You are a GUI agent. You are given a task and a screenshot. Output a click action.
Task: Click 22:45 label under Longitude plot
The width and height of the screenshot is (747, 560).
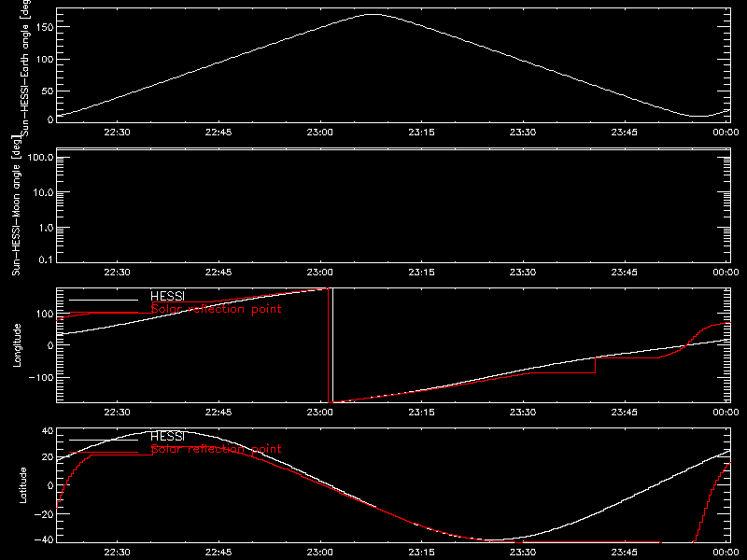point(218,412)
